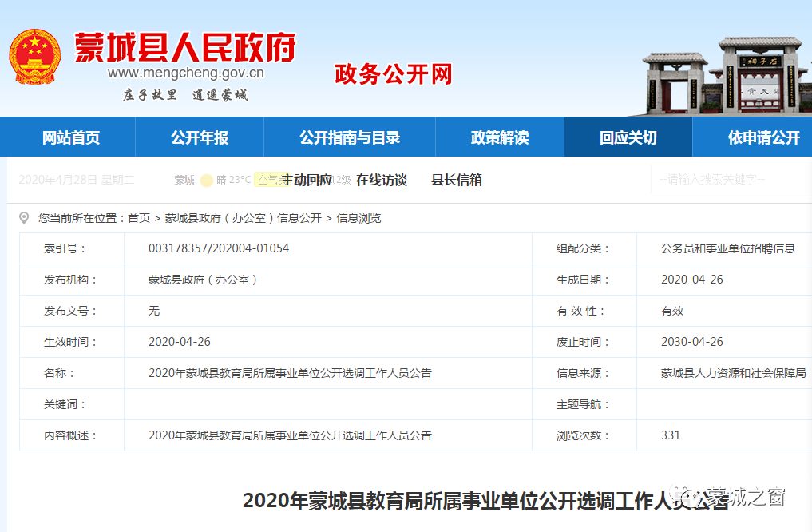812x532 pixels.
Task: Open the 主动回应 submenu item
Action: 307,181
